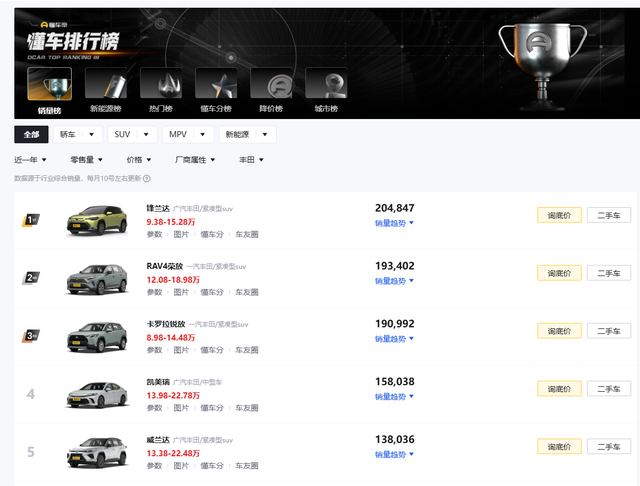Click price 9.38-15.28万 of 锋兰达
The height and width of the screenshot is (486, 640).
coord(171,222)
